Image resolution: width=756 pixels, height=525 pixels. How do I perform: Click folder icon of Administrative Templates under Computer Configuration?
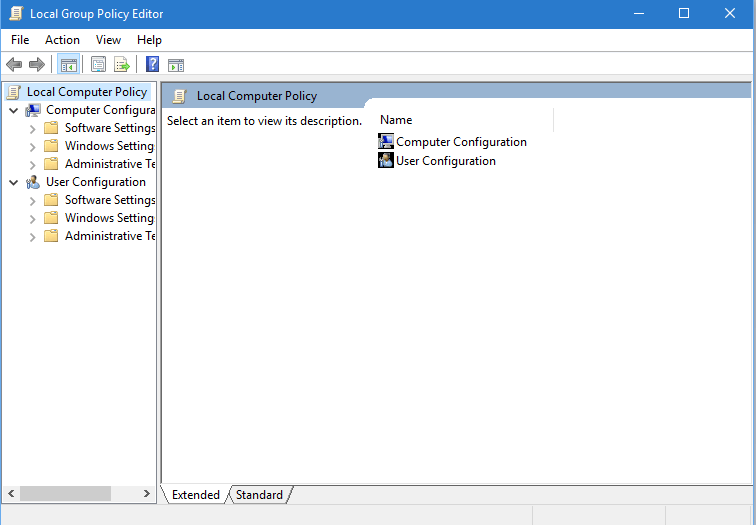(51, 164)
